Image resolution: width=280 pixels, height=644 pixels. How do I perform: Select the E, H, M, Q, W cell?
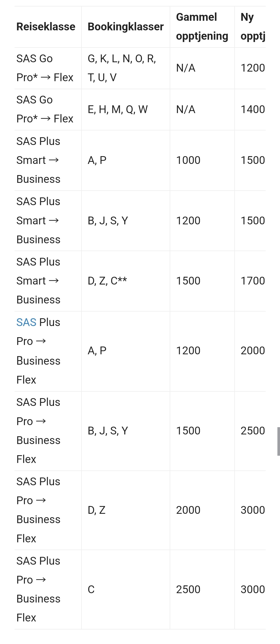point(118,109)
